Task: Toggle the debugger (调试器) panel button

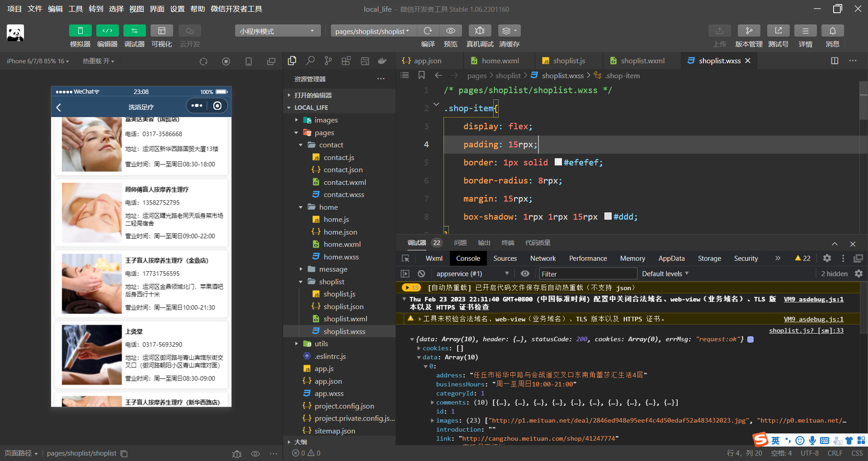Action: (x=134, y=31)
